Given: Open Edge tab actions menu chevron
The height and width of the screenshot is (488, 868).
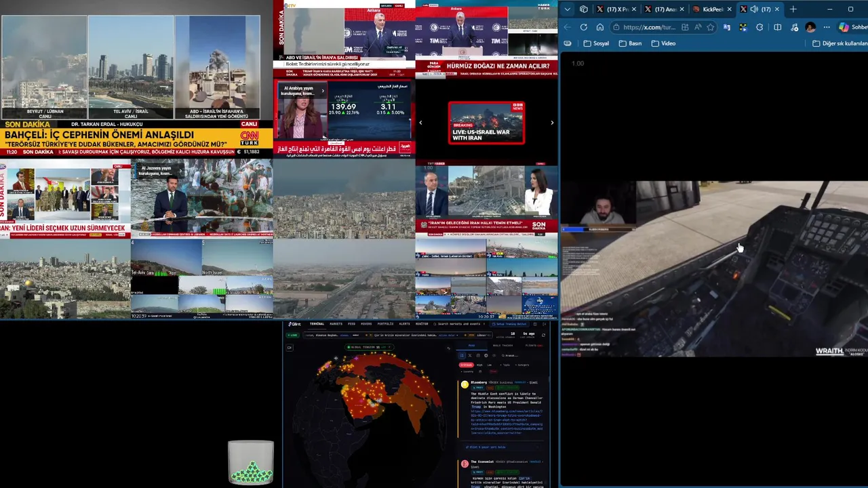Looking at the screenshot, I should tap(568, 9).
